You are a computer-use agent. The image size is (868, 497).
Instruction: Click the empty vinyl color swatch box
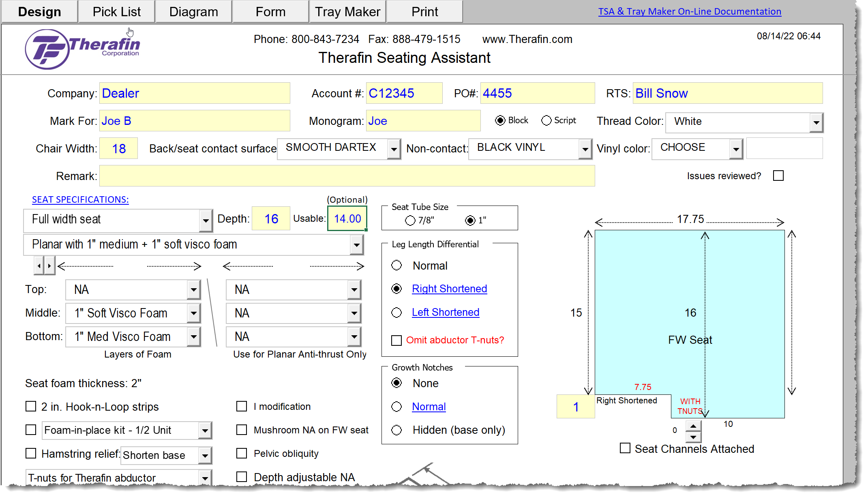tap(784, 148)
